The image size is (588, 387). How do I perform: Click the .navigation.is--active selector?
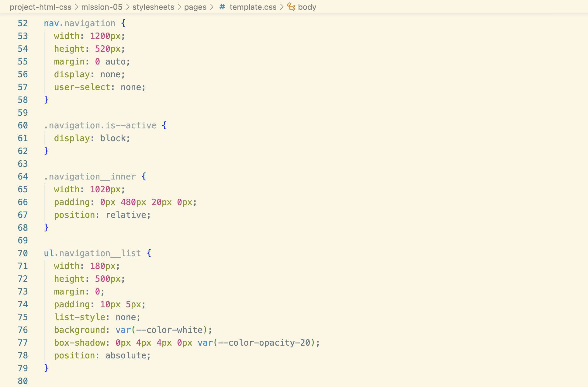100,125
